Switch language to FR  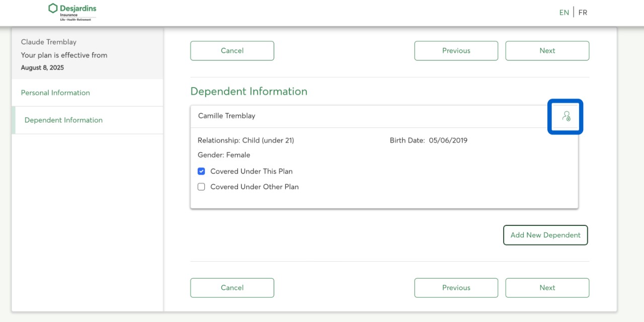583,13
